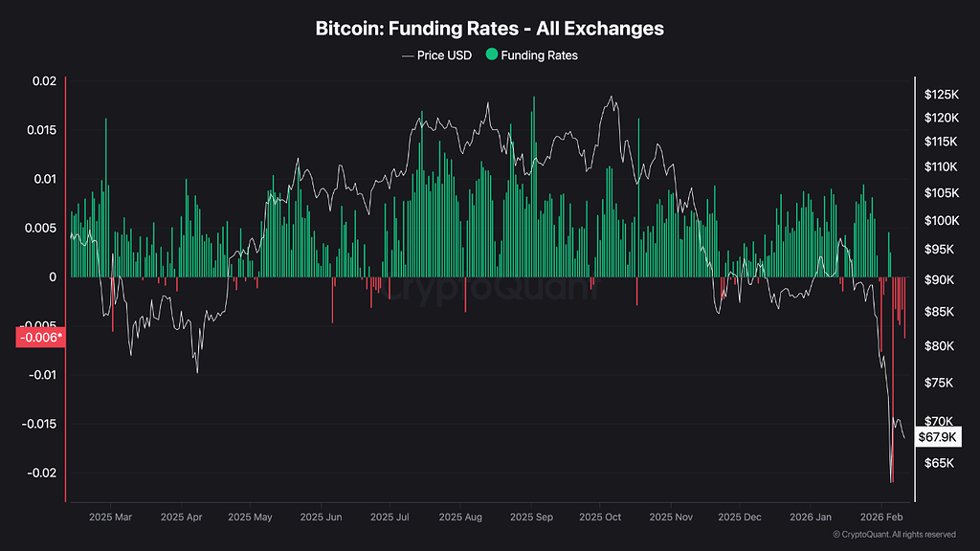
Task: Click the chart title Bitcoin: Funding Rates
Action: [x=490, y=29]
